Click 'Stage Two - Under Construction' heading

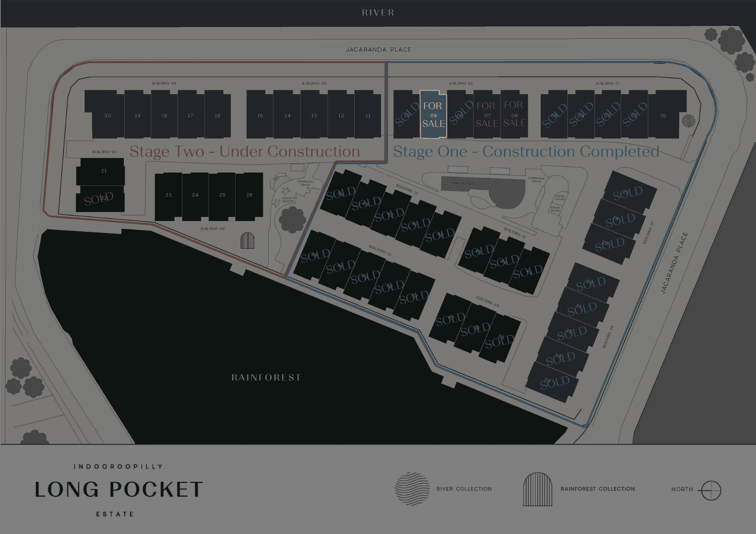245,151
